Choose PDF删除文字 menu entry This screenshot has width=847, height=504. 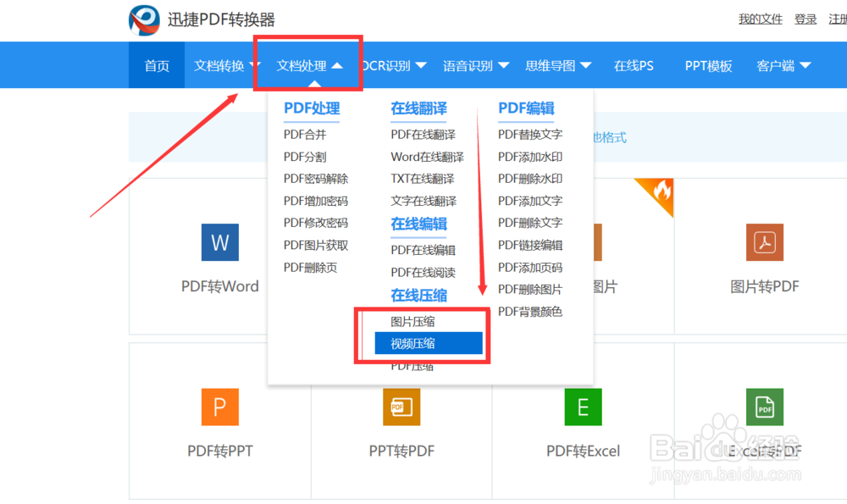coord(530,223)
